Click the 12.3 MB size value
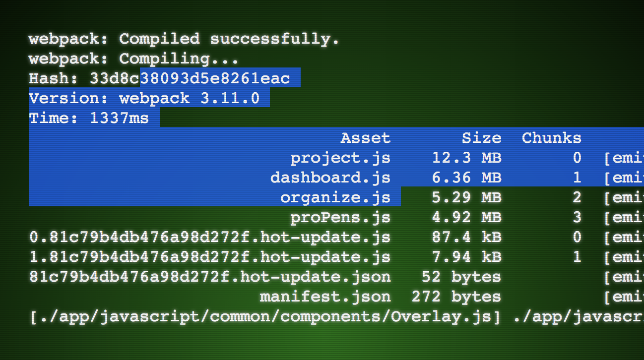This screenshot has width=644, height=360. pyautogui.click(x=466, y=158)
